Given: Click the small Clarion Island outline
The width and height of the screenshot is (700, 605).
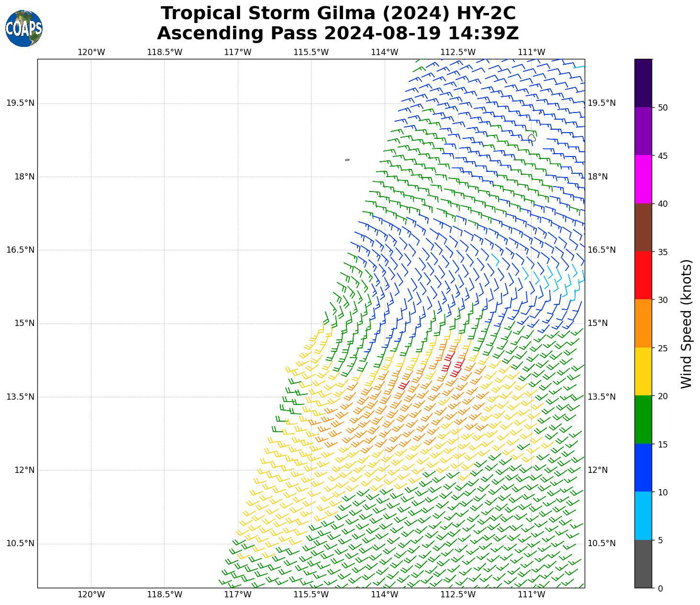Looking at the screenshot, I should (347, 160).
